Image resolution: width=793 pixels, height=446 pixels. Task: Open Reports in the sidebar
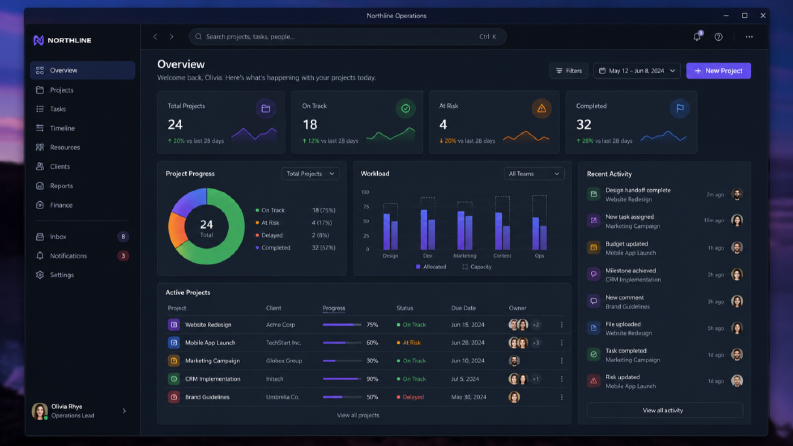coord(82,186)
